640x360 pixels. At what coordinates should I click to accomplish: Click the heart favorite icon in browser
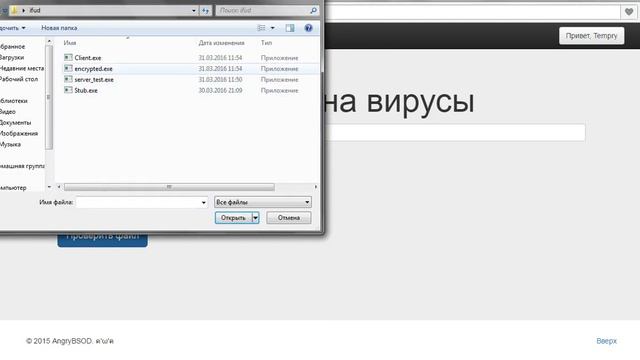point(629,12)
